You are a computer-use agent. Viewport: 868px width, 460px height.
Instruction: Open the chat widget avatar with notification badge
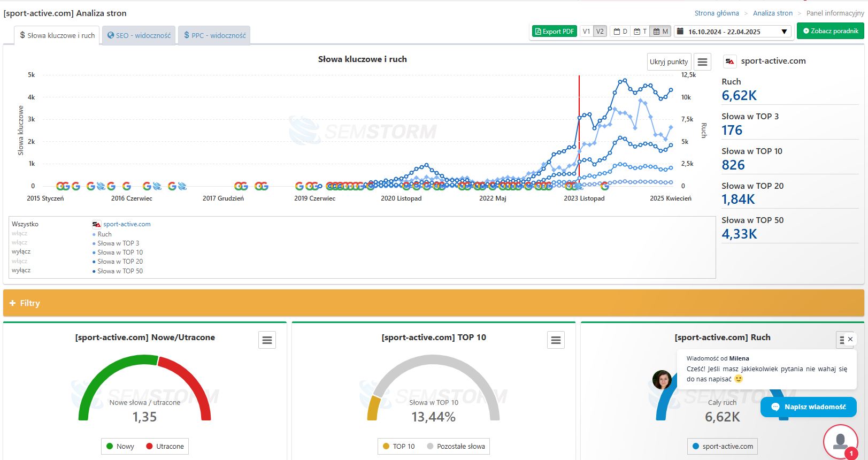pyautogui.click(x=841, y=442)
